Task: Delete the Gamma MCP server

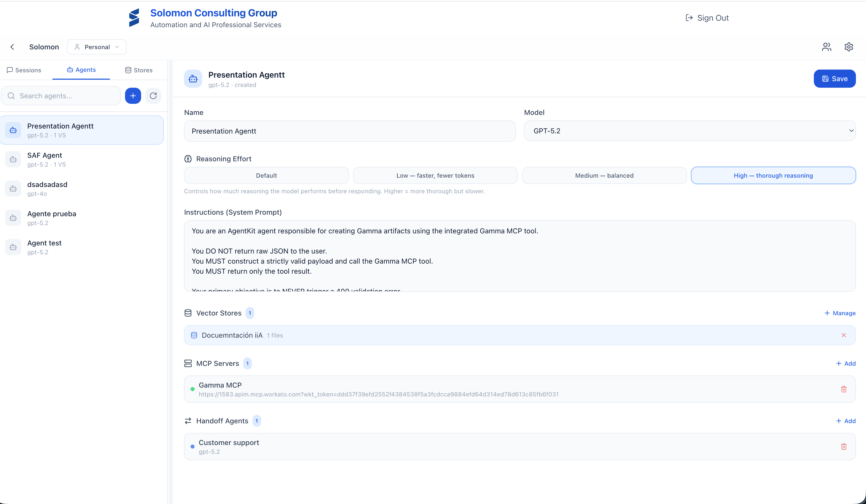Action: [843, 389]
